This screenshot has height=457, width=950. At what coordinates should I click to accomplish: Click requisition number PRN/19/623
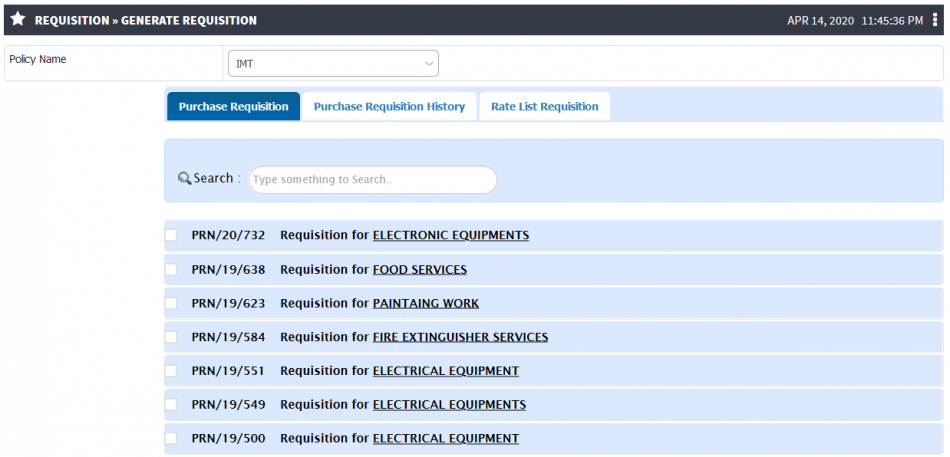(x=228, y=303)
